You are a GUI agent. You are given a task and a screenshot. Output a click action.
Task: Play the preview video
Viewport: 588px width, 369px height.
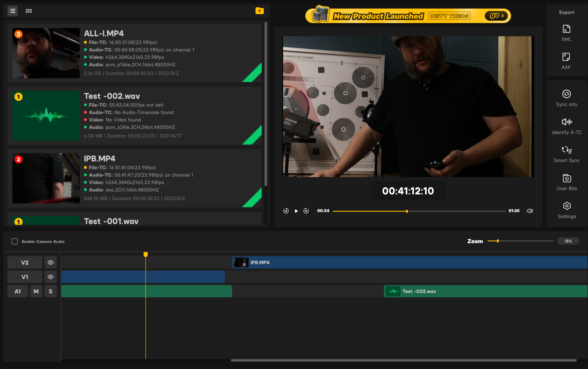pos(296,211)
